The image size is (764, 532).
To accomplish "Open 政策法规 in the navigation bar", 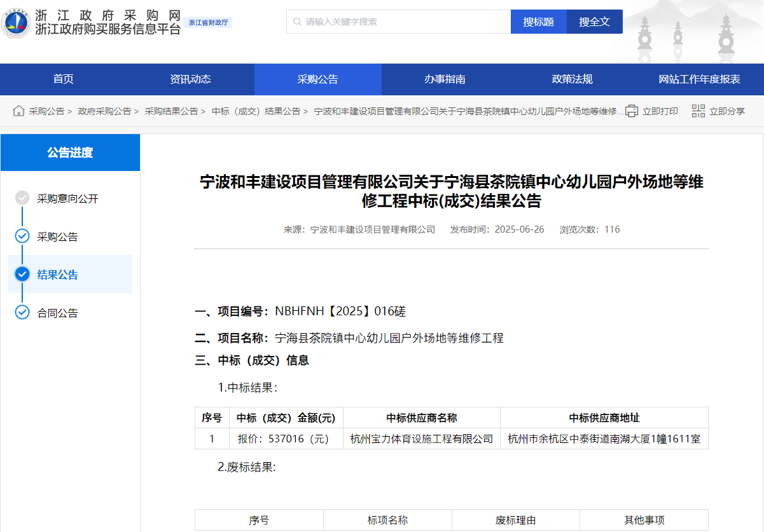I will tap(572, 79).
